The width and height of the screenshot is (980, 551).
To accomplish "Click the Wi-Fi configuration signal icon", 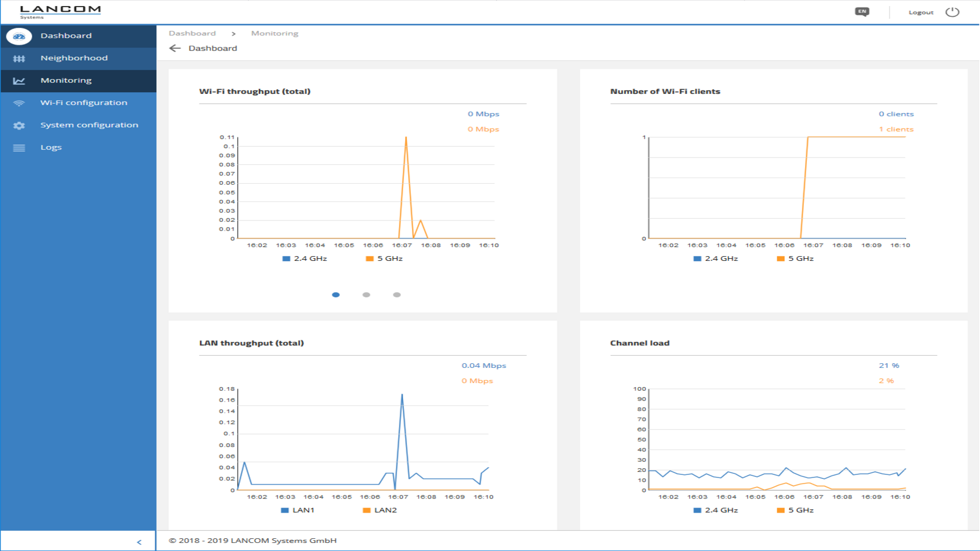I will [19, 103].
